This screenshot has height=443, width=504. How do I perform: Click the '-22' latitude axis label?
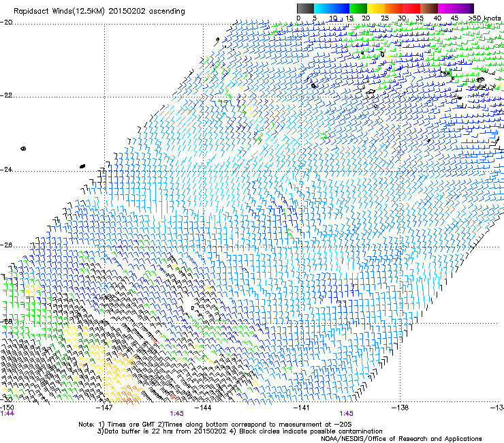(x=6, y=95)
